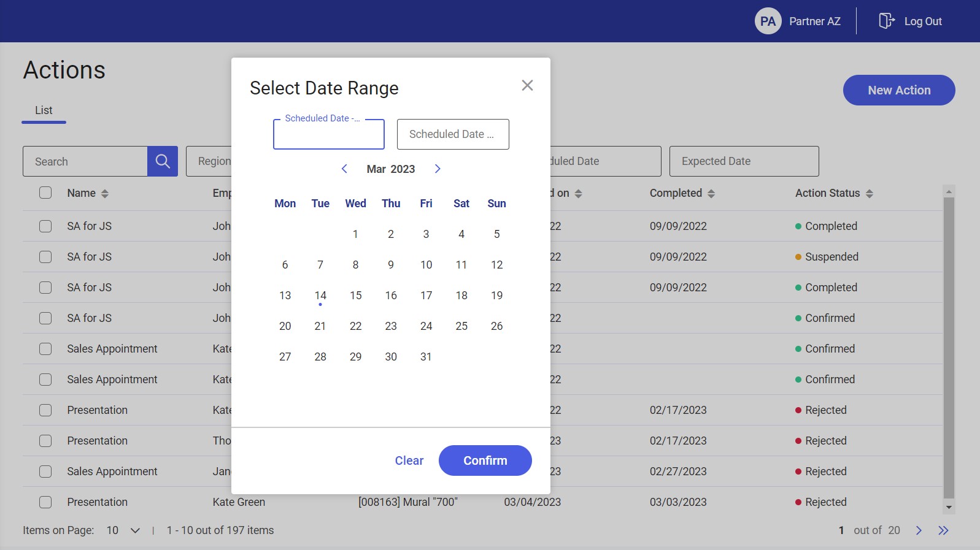Clear the date range selection

[x=409, y=460]
